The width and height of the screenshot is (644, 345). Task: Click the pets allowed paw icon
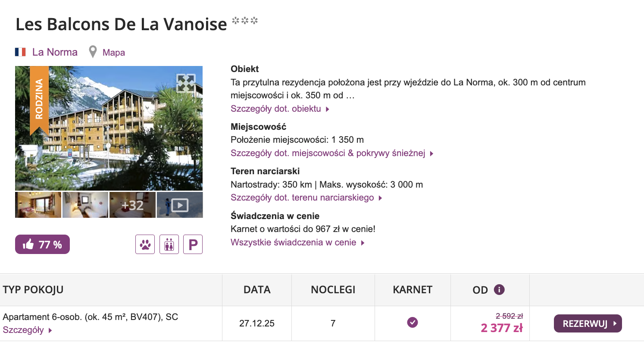click(145, 245)
